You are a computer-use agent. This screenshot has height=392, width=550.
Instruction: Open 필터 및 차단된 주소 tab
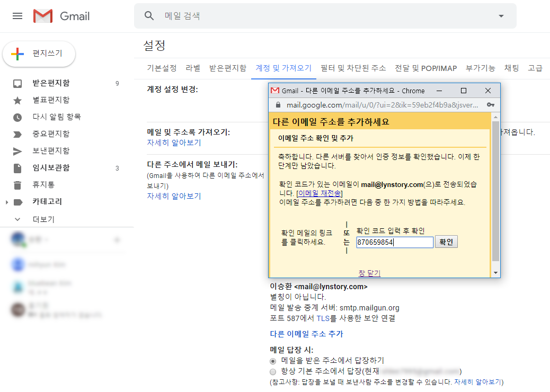pos(353,68)
